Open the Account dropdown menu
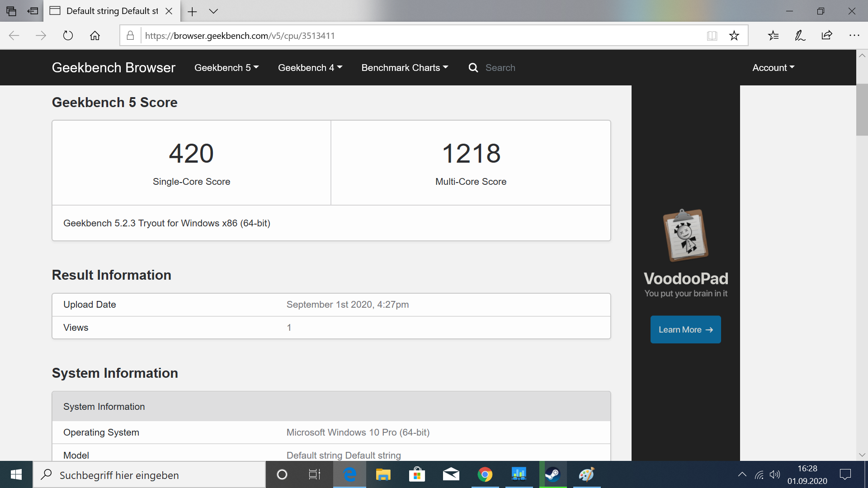 pos(773,68)
